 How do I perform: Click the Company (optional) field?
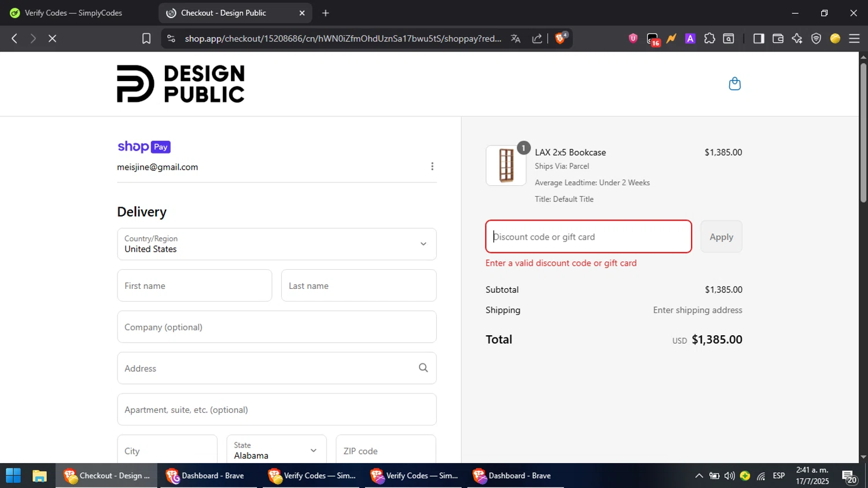click(277, 326)
